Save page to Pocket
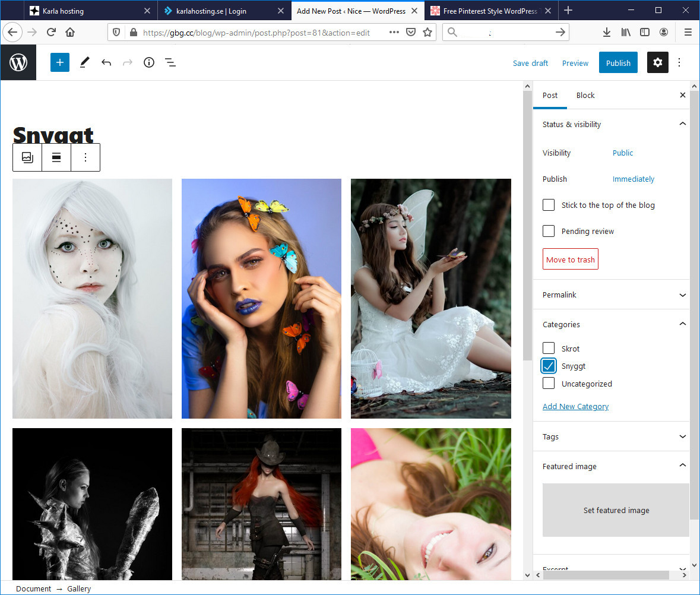This screenshot has width=700, height=595. [x=411, y=32]
